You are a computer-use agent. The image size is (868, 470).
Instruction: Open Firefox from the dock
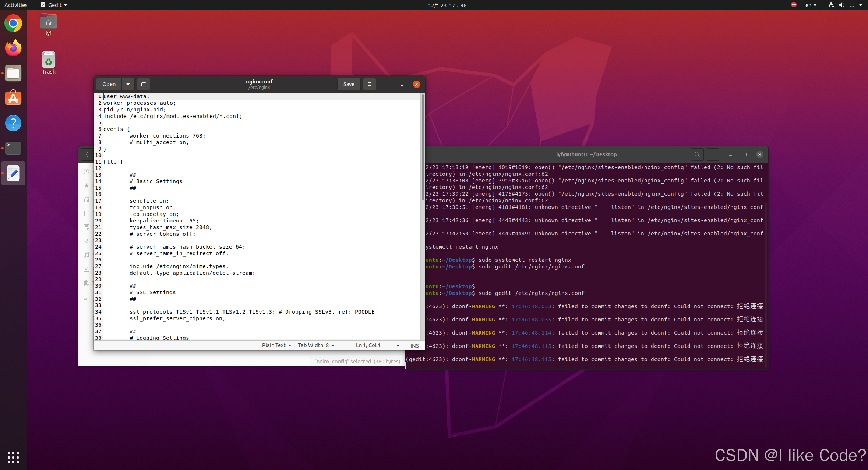tap(13, 48)
